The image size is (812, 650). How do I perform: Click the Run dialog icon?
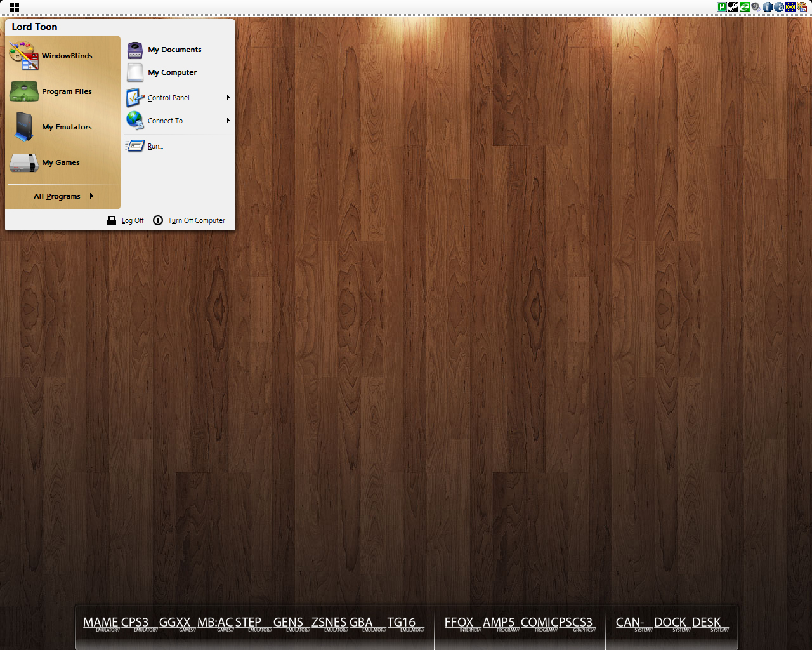tap(134, 146)
